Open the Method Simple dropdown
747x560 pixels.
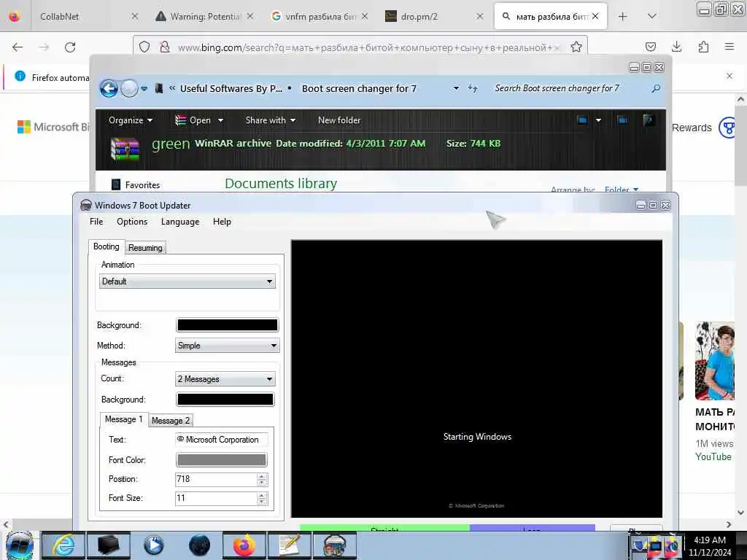[x=228, y=346]
